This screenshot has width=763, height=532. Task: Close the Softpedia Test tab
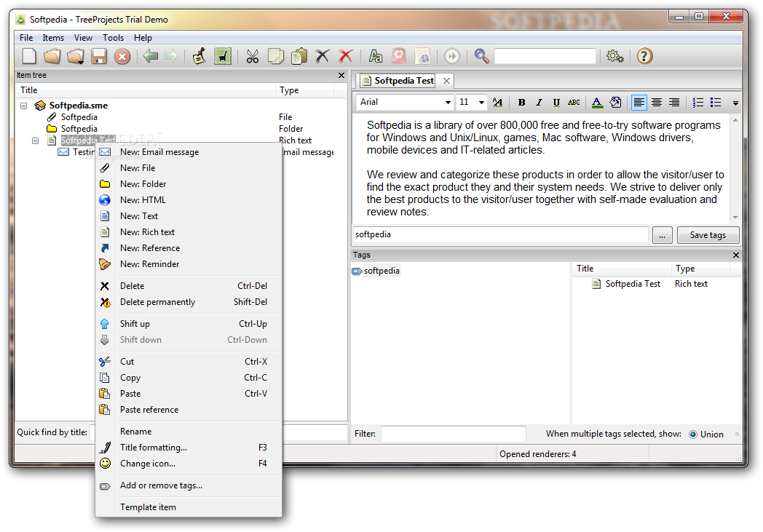[446, 81]
